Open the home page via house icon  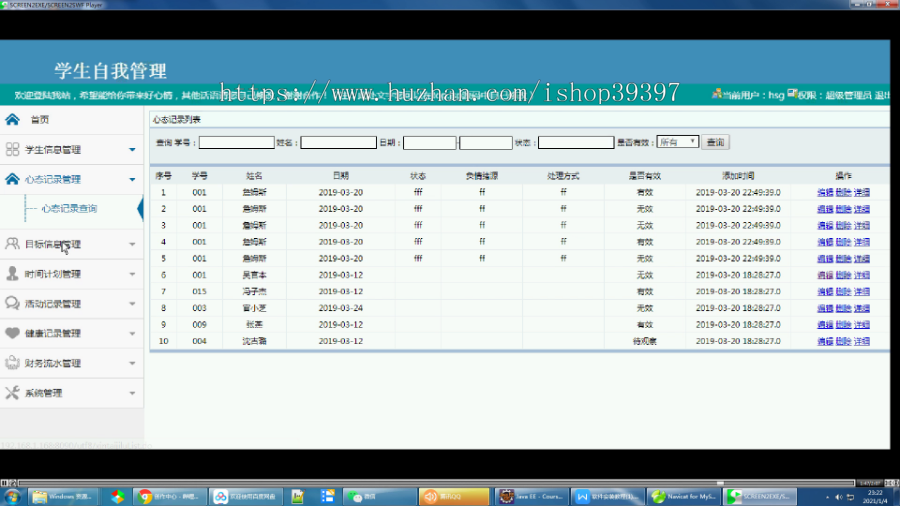pos(12,119)
